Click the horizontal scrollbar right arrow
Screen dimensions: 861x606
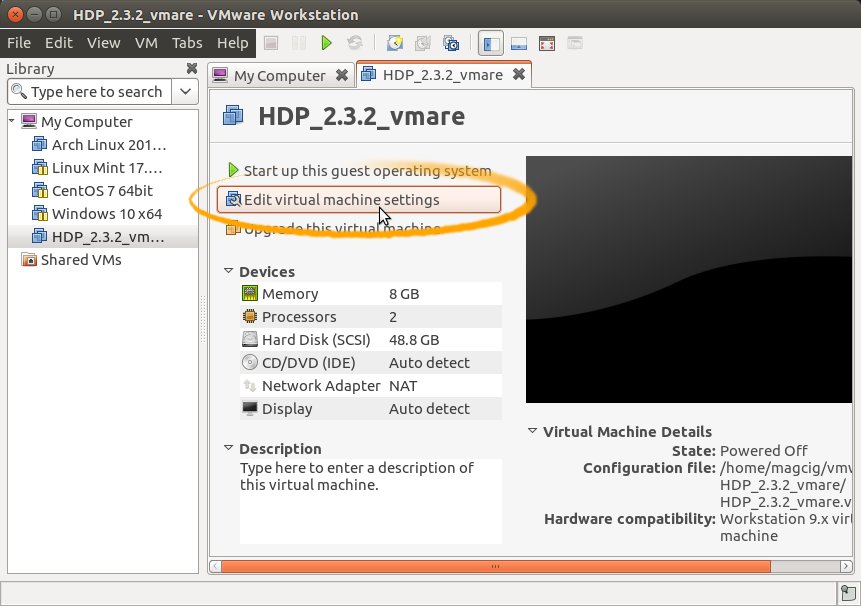point(846,566)
